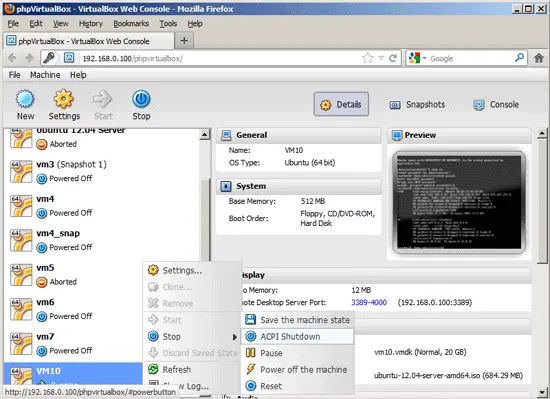Select the phpVirtualBox browser tab
The image size is (550, 399).
(x=89, y=41)
